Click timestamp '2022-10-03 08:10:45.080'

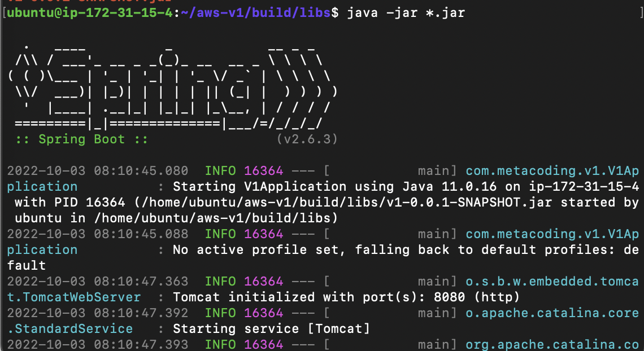[98, 170]
